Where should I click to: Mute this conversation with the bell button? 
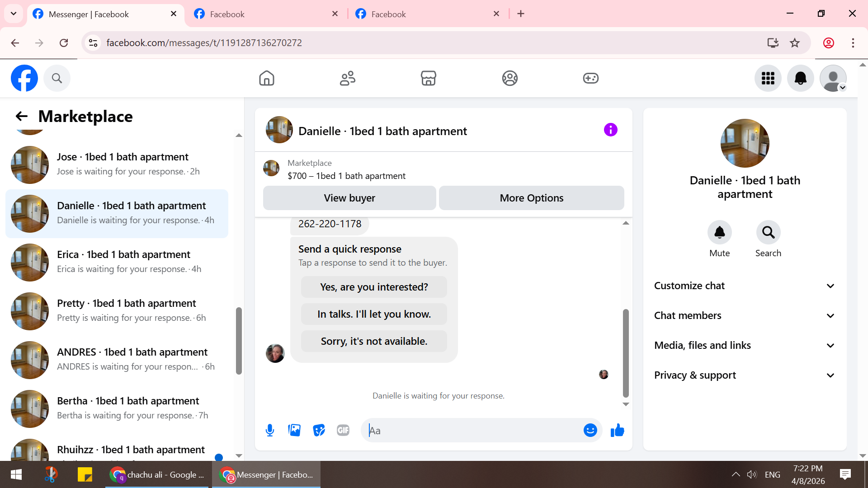point(719,233)
